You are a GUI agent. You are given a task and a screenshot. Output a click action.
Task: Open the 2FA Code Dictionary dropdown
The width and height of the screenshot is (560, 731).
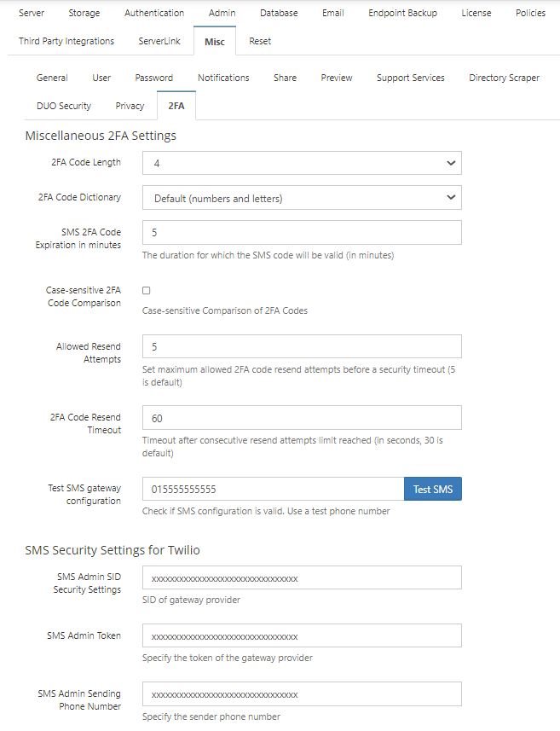point(302,198)
